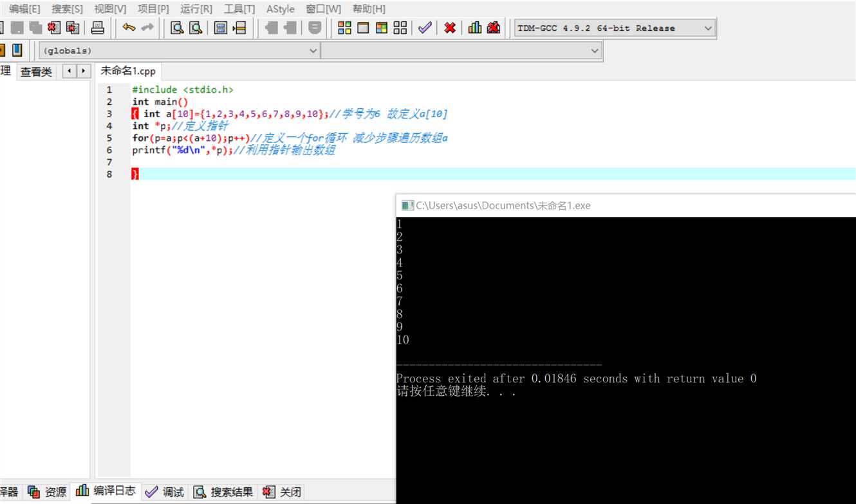Click the second greyed-out bookmark icon
The height and width of the screenshot is (504, 856).
(290, 28)
